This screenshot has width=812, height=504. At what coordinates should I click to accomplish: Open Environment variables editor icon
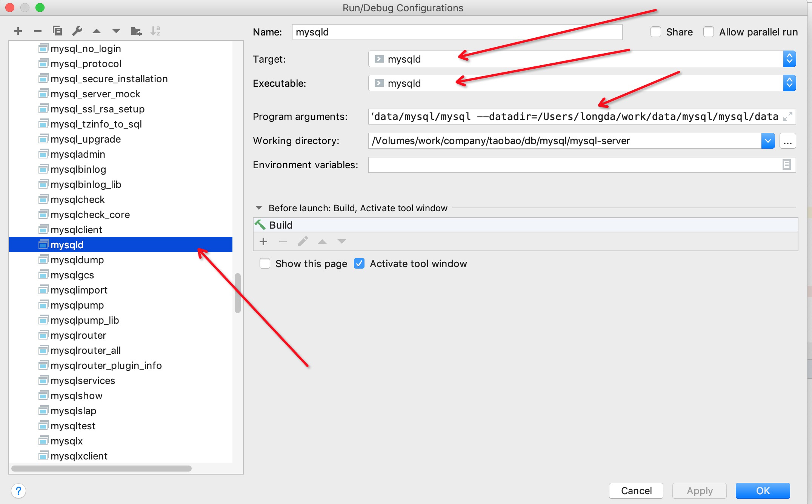pos(786,165)
